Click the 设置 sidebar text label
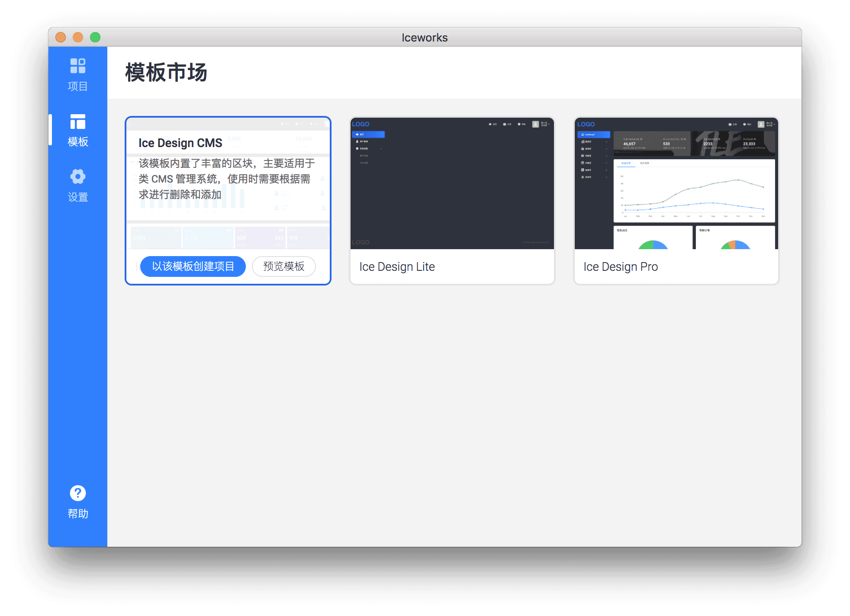The image size is (850, 616). pos(78,197)
